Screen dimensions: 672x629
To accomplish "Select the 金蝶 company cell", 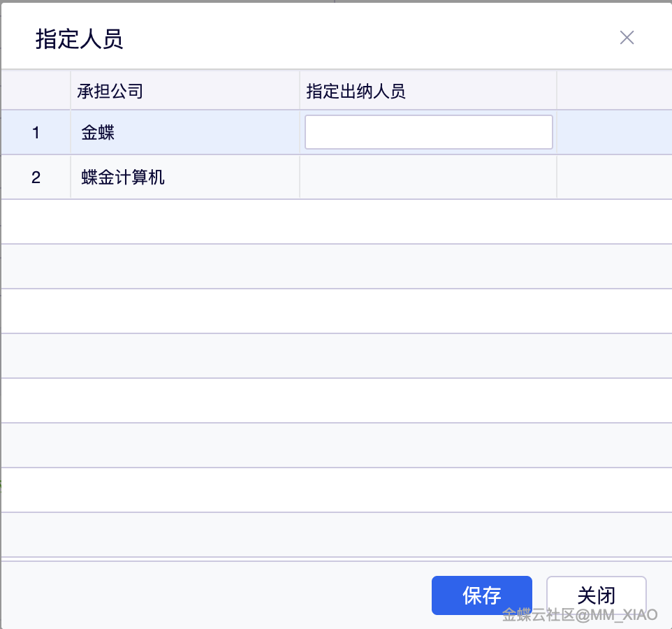I will click(x=185, y=132).
